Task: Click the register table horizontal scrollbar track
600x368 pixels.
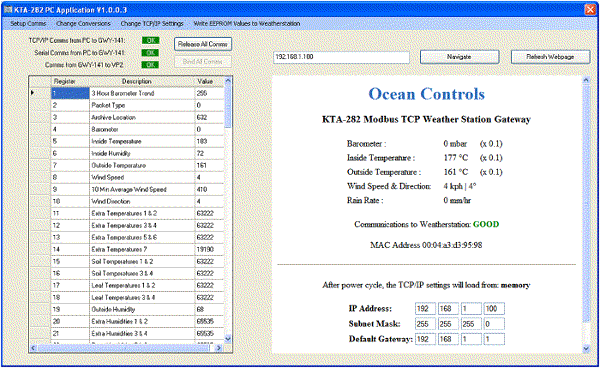Action: [x=124, y=348]
